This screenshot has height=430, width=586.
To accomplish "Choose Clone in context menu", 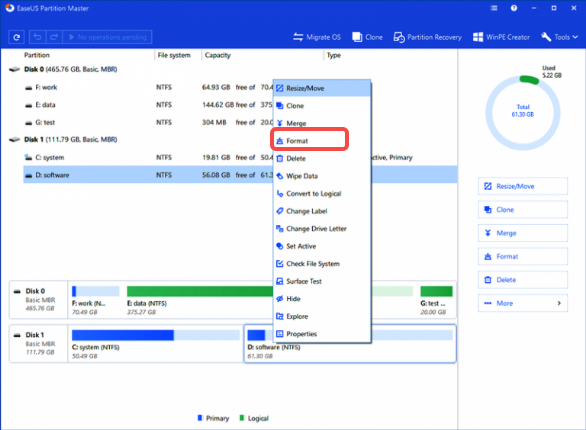I will click(x=322, y=106).
